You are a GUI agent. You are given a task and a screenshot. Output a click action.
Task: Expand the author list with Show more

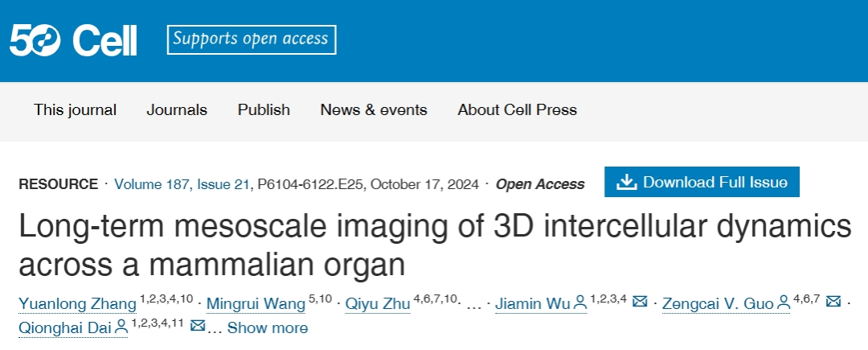point(267,327)
